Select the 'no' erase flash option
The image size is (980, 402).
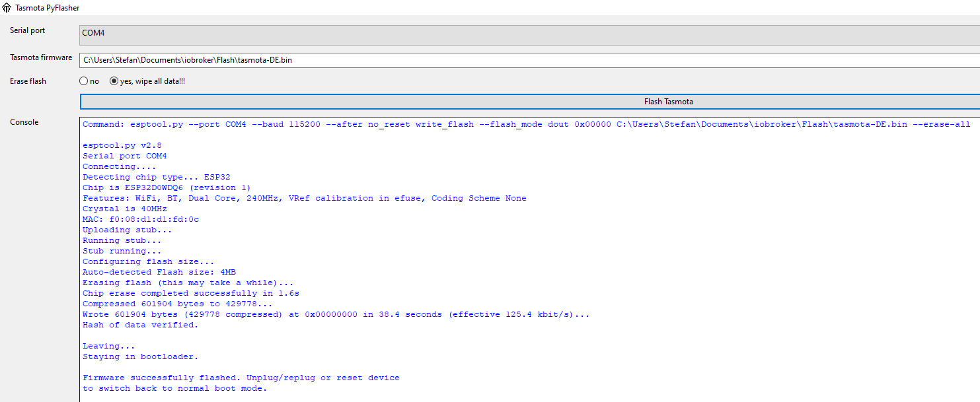coord(89,81)
